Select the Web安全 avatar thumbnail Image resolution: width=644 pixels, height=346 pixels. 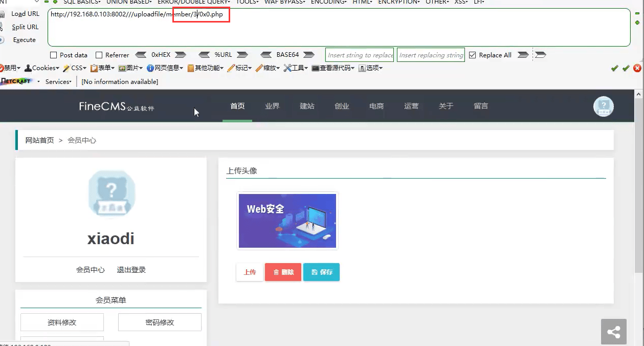pos(287,221)
